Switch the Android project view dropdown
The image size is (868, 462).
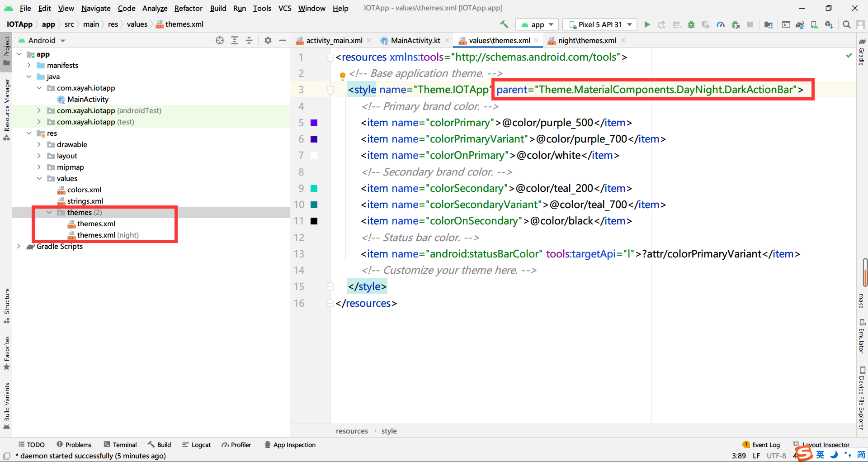tap(43, 40)
